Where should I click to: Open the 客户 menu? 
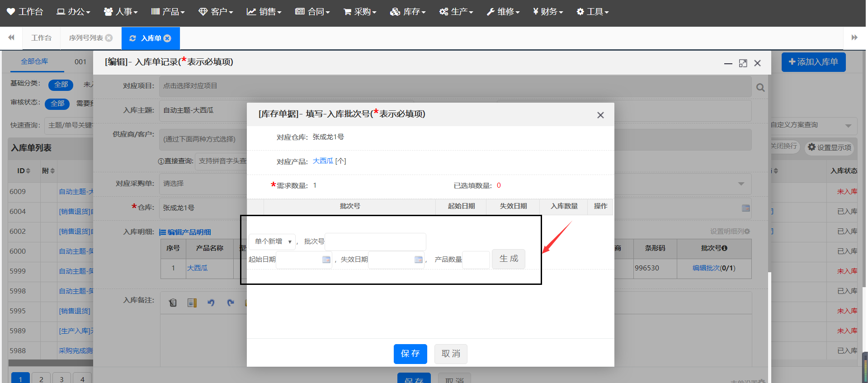coord(216,12)
